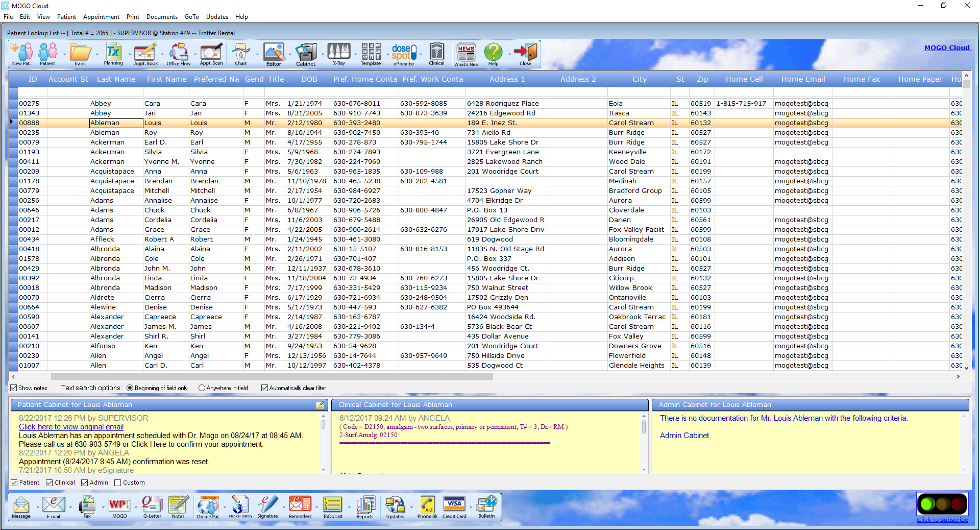
Task: Launch Appt. Scan
Action: (x=211, y=54)
